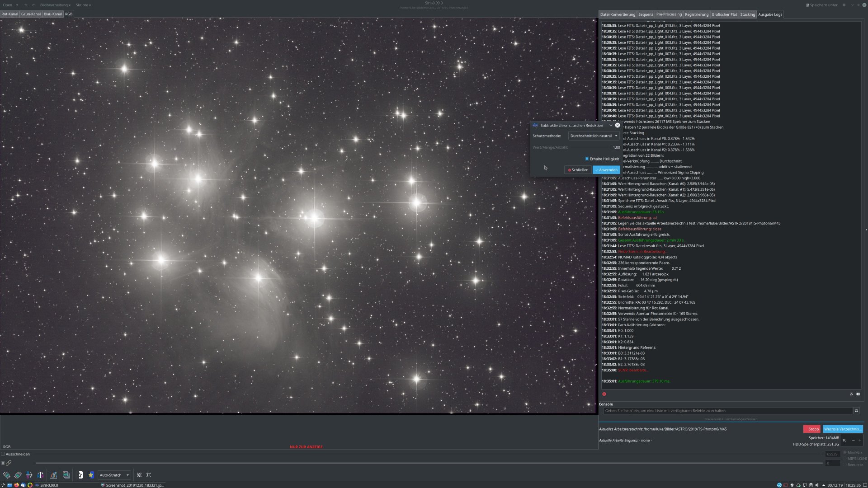Screen dimensions: 868x488
Task: Click the zoom to fit icon
Action: [139, 475]
